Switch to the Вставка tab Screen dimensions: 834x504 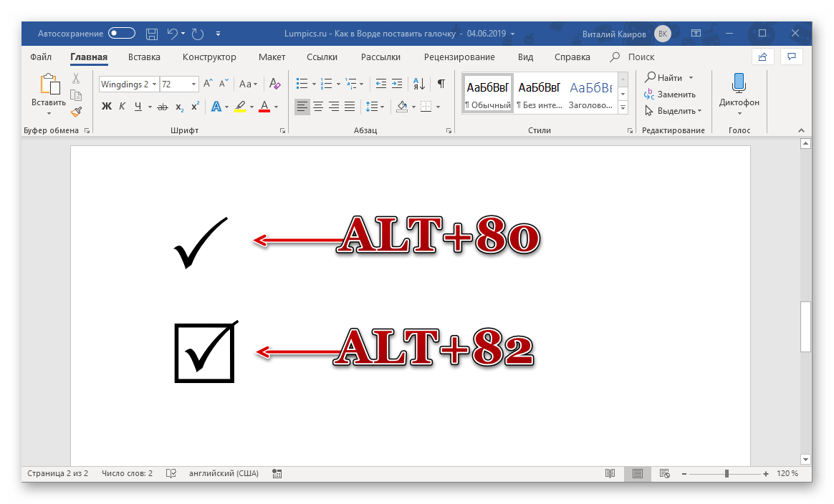click(144, 57)
